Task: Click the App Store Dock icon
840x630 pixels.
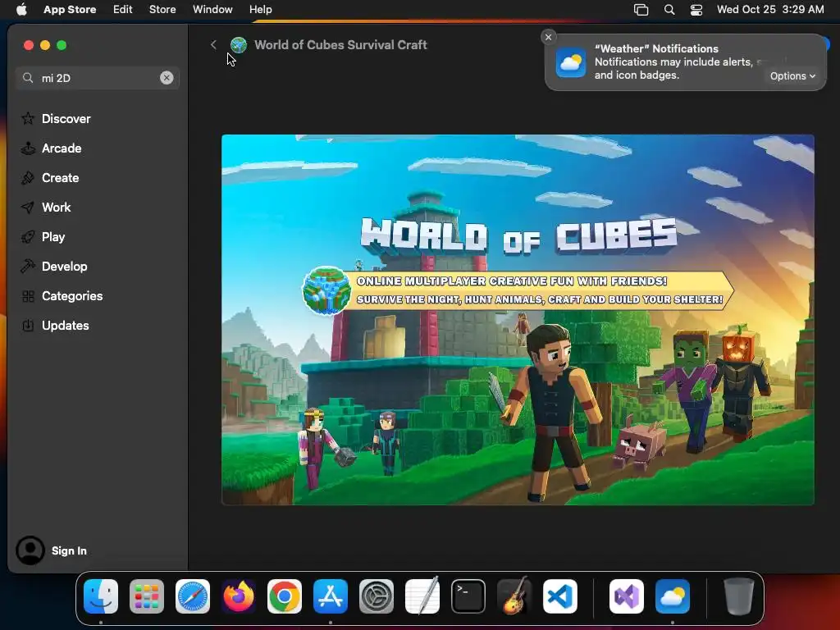Action: (331, 596)
